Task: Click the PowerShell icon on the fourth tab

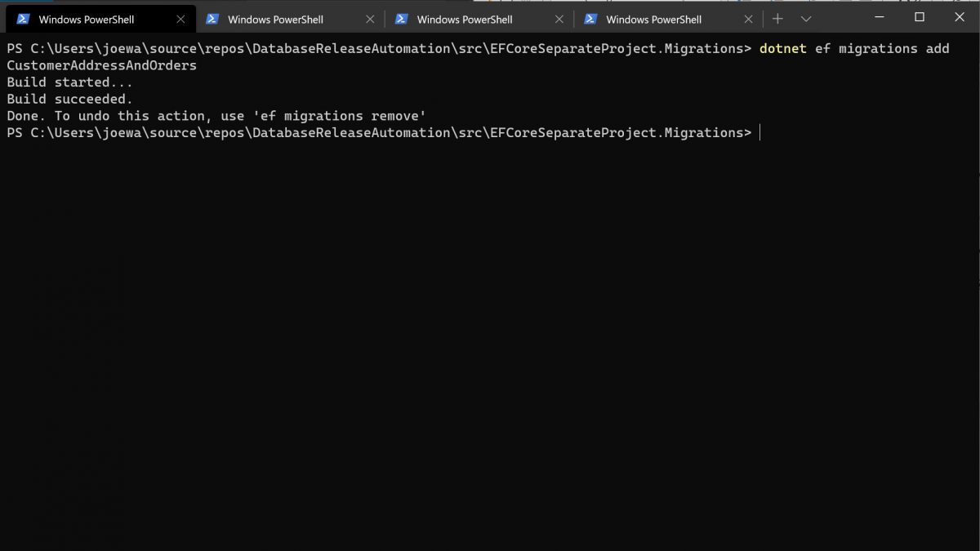Action: (x=591, y=19)
